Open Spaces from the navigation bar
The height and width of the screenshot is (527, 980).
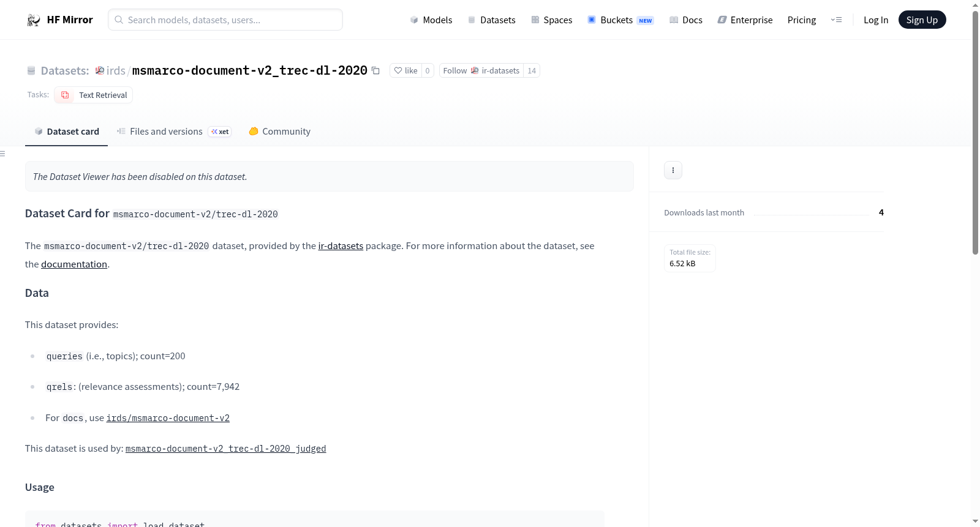(x=551, y=20)
